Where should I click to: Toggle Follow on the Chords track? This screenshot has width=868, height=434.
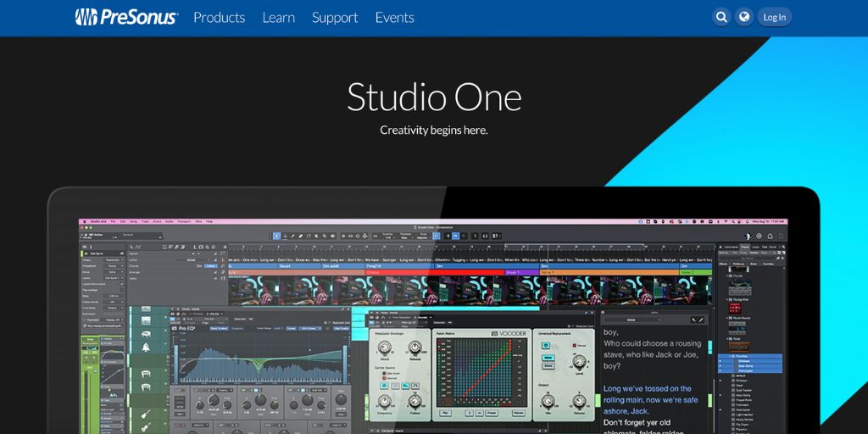(211, 266)
